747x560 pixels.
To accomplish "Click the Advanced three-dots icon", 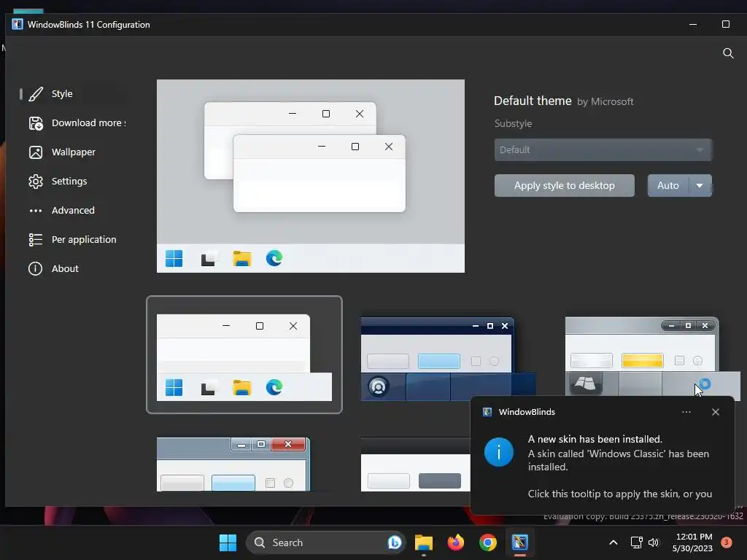I will click(36, 211).
